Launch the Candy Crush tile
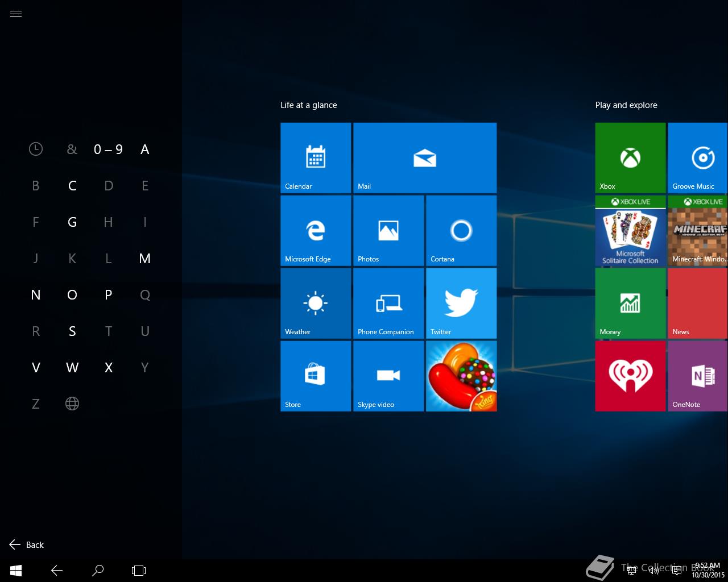This screenshot has height=582, width=728. tap(461, 376)
